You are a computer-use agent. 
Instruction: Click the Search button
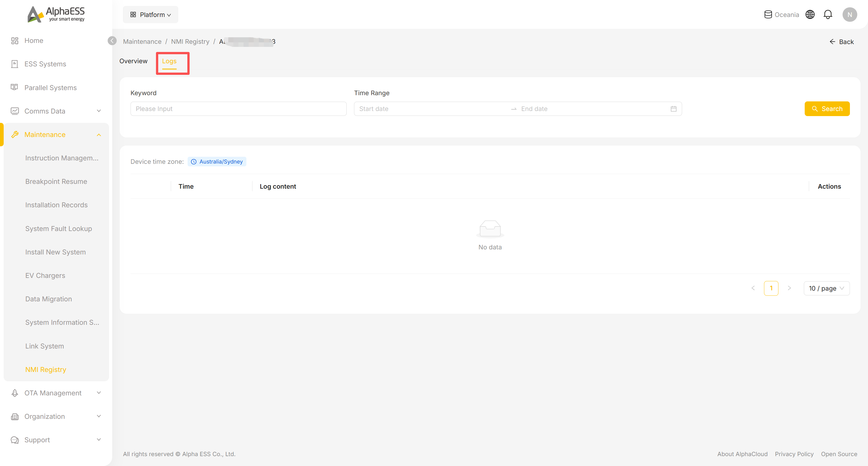[x=827, y=109]
